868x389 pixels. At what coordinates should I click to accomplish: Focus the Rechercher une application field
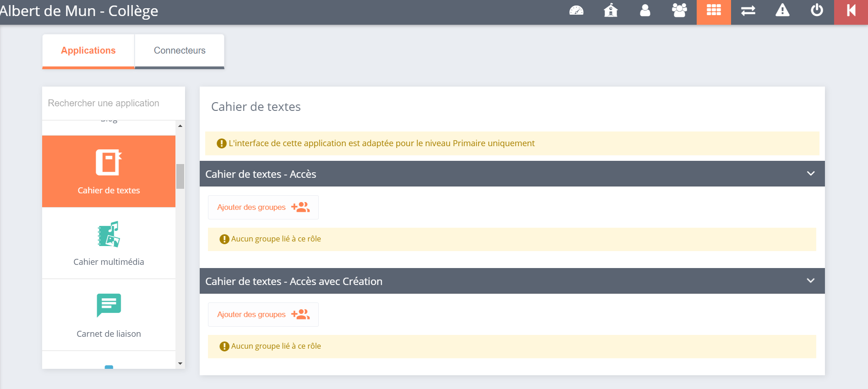pos(114,103)
